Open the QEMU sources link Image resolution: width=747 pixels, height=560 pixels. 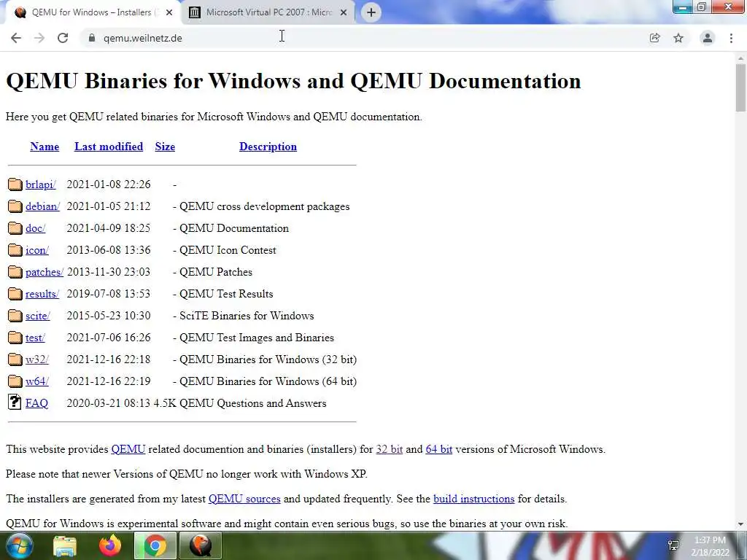(244, 499)
